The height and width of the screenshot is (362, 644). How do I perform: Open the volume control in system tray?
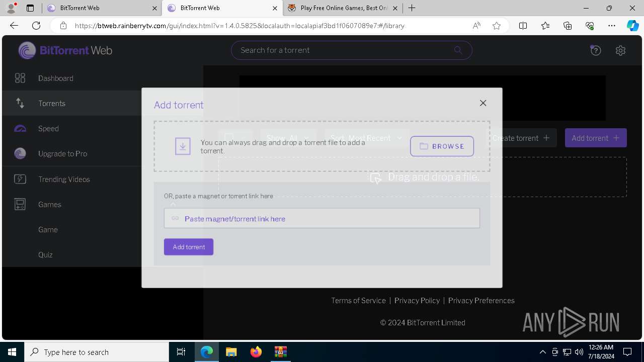(x=579, y=352)
